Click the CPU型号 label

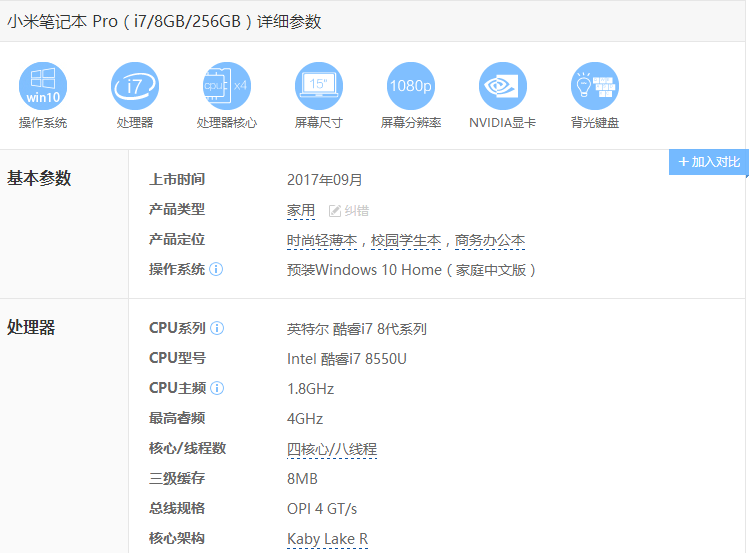point(177,358)
